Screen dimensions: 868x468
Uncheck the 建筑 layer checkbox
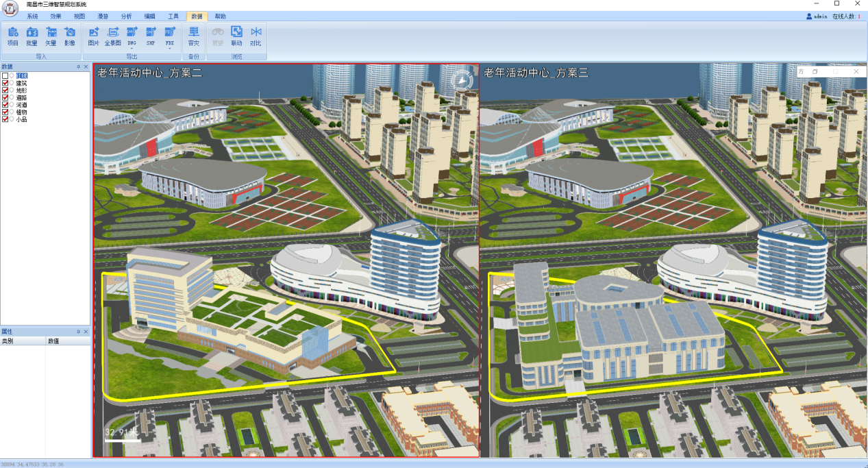(5, 83)
